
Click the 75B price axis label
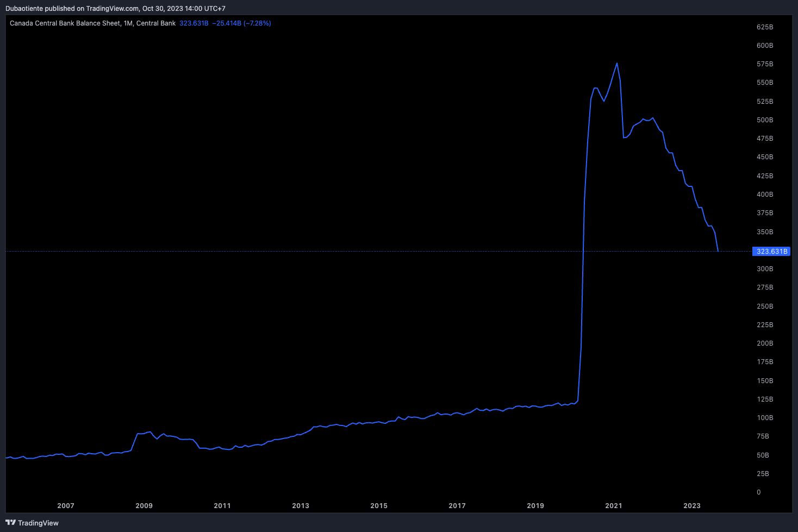763,436
